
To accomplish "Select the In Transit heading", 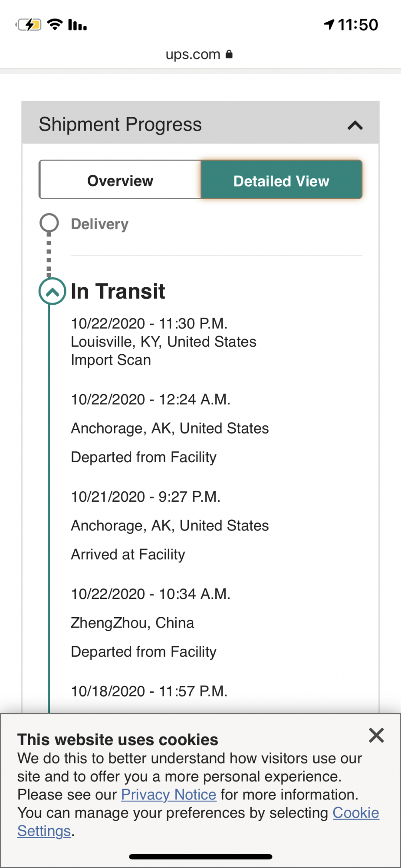I will pos(118,291).
